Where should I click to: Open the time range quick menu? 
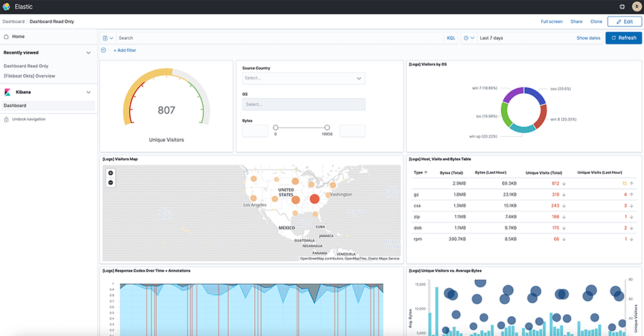coord(469,38)
